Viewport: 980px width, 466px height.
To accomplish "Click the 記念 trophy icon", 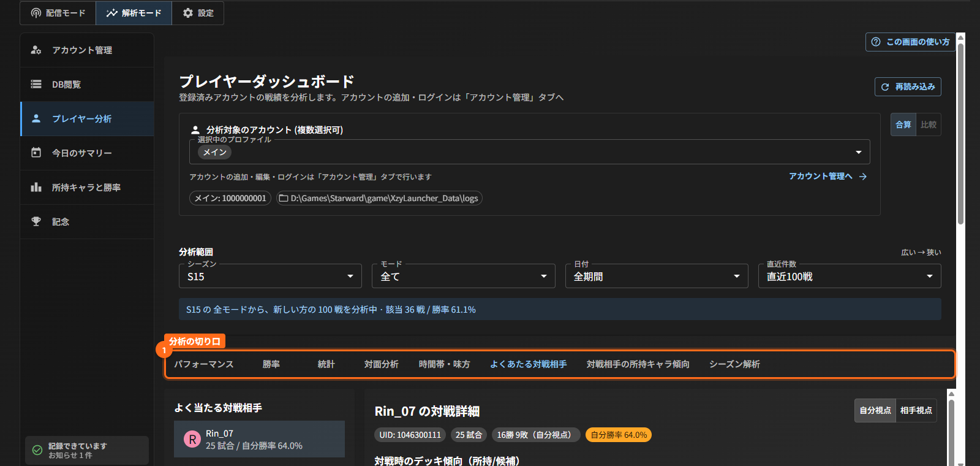I will tap(36, 221).
